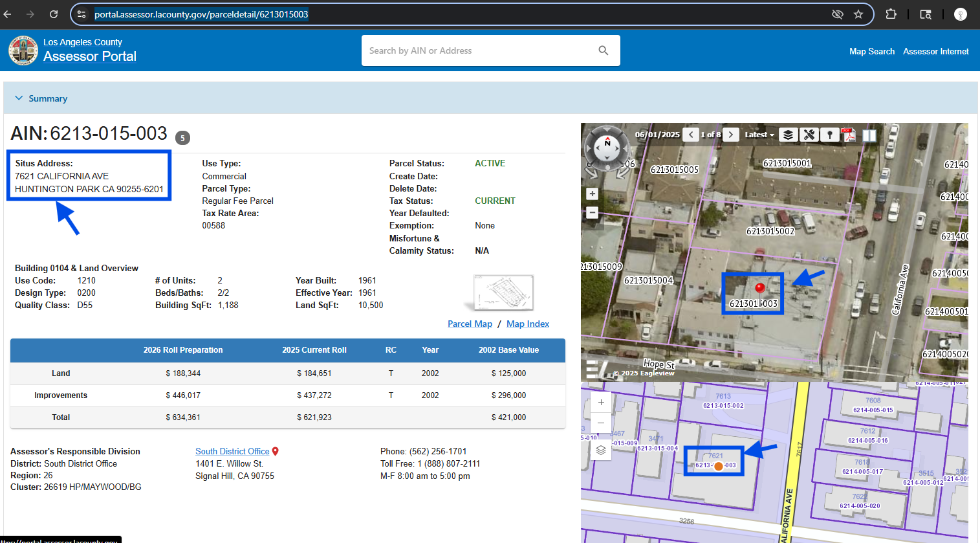Open the Map Index link
This screenshot has width=980, height=543.
click(527, 324)
